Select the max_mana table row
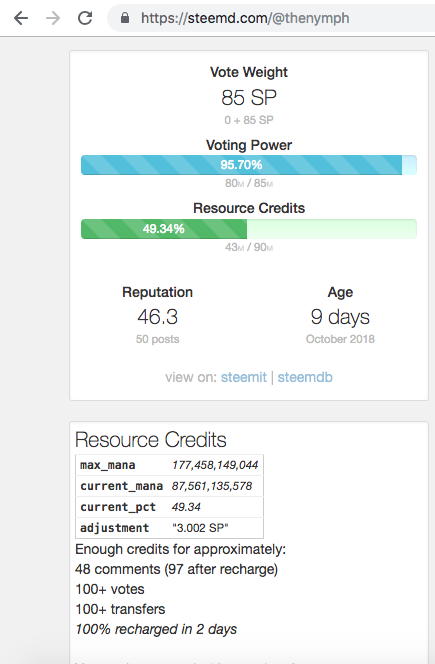The width and height of the screenshot is (435, 664). click(x=169, y=465)
